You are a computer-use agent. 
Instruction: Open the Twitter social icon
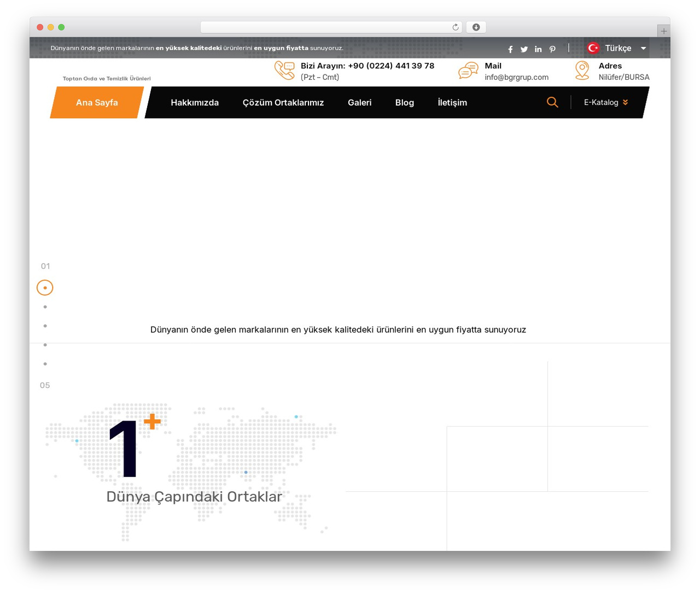coord(524,49)
